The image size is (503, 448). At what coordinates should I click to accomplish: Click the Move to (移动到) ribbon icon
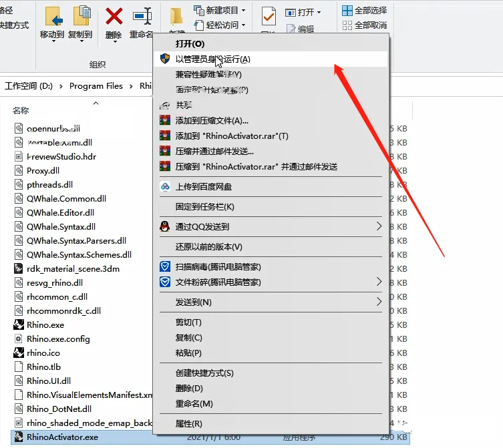point(53,16)
